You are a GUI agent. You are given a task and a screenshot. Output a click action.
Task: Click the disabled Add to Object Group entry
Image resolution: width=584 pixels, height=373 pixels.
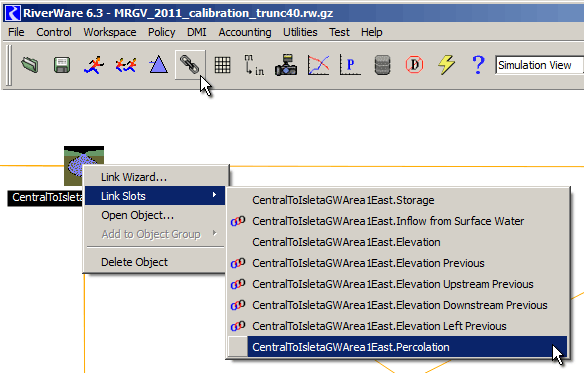155,234
